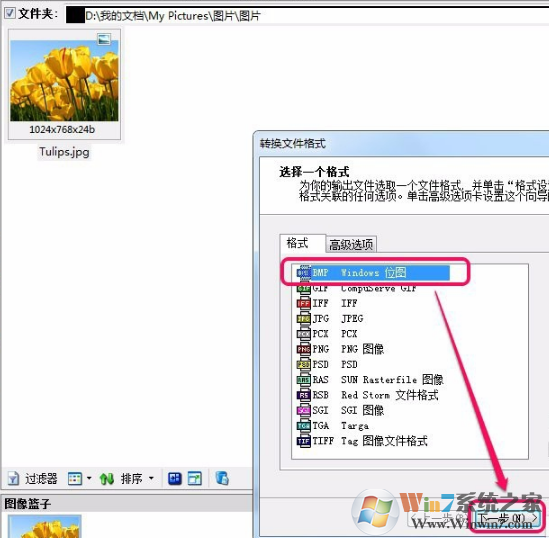Click the RSB format icon
Viewport: 549px width, 538px height.
click(304, 395)
